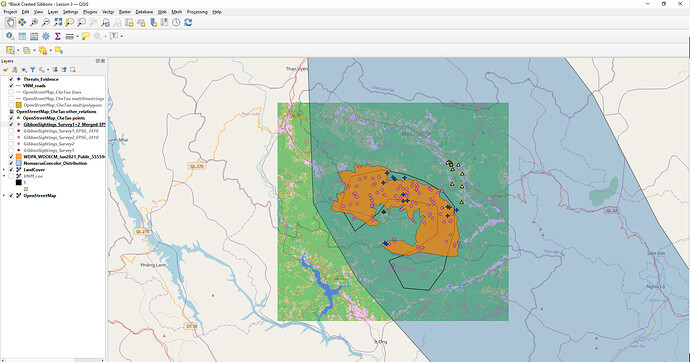Screen dimensions: 690x362
Task: Select the NomascusConcolor_Distribution layer name
Action: [55, 163]
